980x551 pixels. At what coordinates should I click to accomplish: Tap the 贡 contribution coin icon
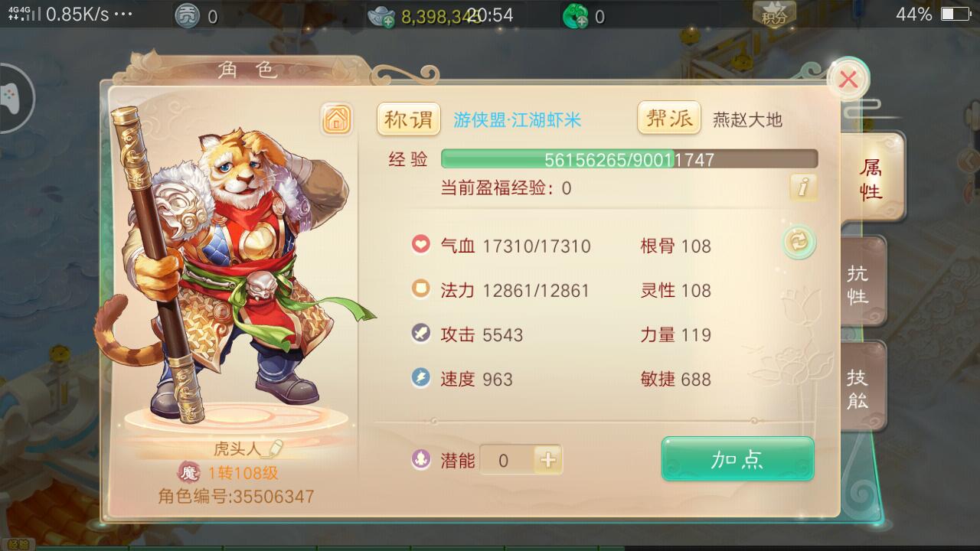click(x=188, y=16)
